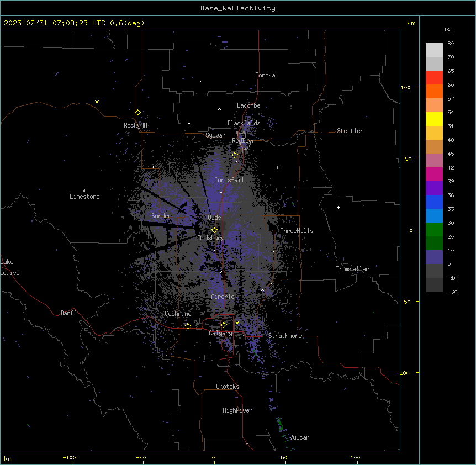
Task: Click the Base_Reflectivity title text
Action: (238, 8)
